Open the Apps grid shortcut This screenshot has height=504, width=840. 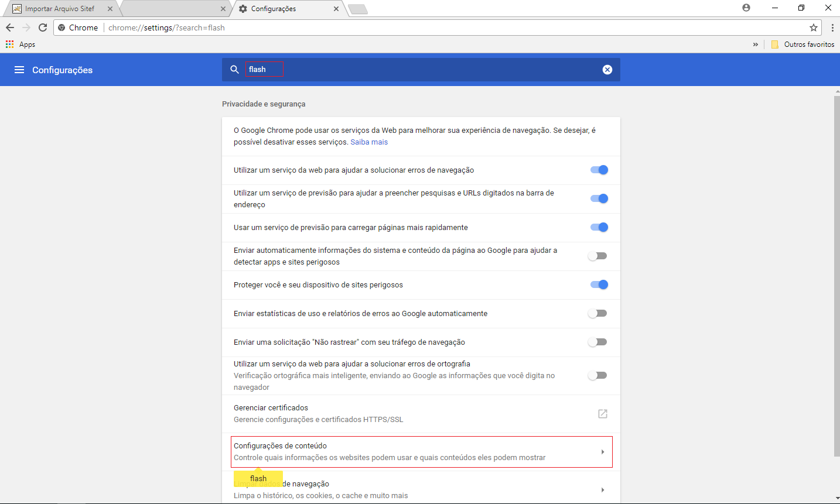pyautogui.click(x=21, y=44)
